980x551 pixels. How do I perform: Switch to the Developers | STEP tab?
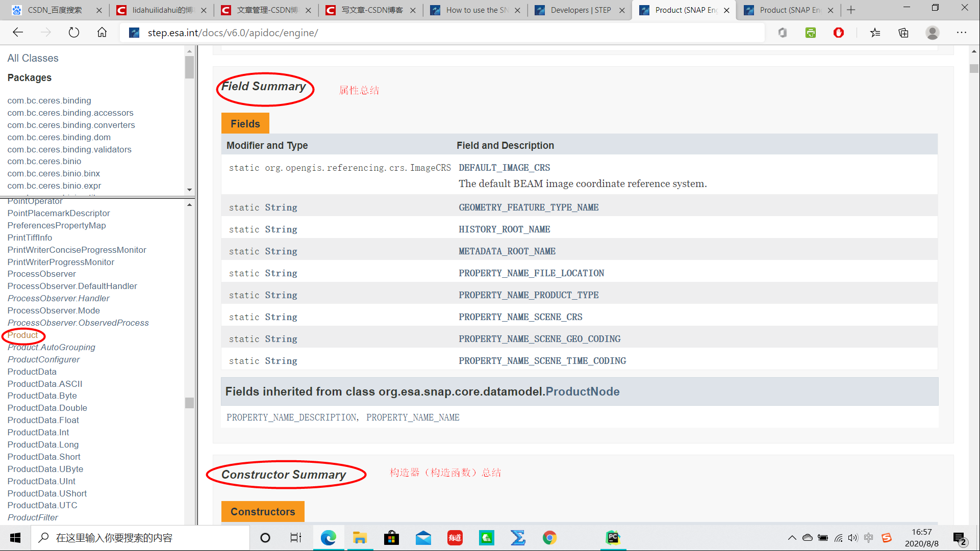click(580, 10)
